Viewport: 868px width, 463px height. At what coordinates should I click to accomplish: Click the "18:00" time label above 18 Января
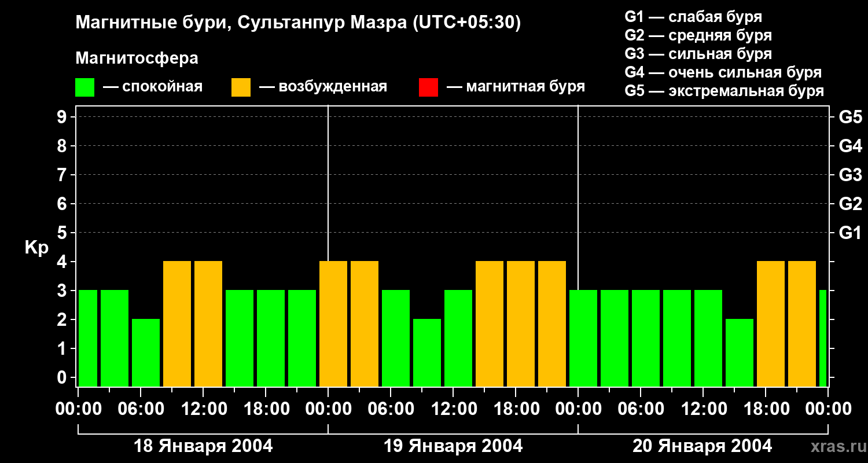pyautogui.click(x=266, y=409)
